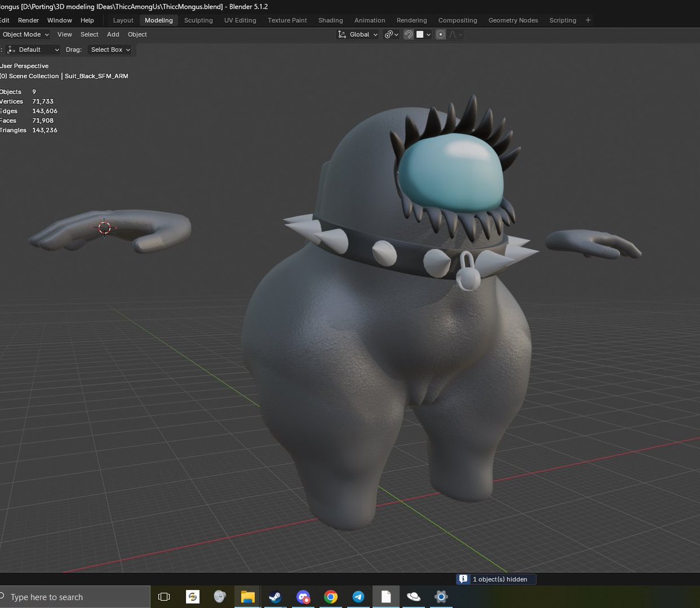Open the Default orientation dropdown
This screenshot has height=608, width=700.
(x=33, y=50)
